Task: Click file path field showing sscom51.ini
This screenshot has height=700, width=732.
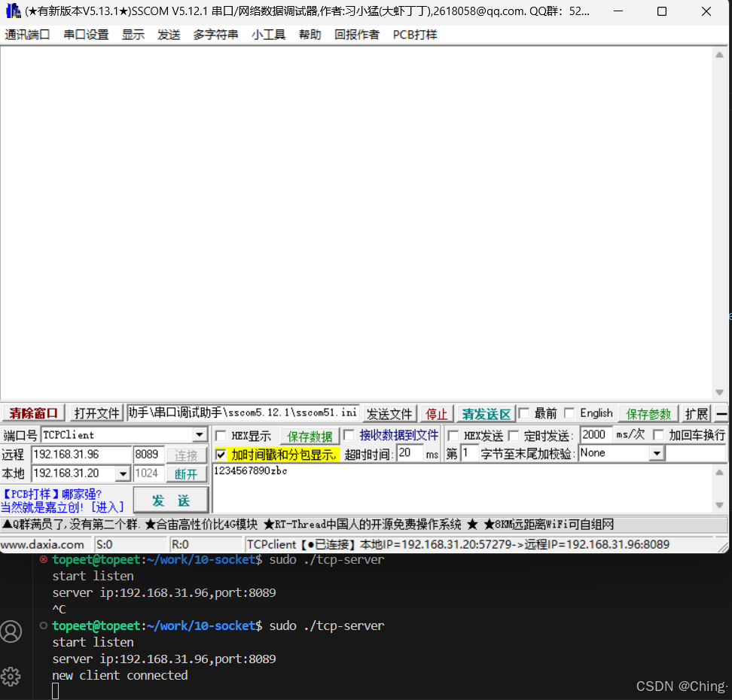Action: 243,413
